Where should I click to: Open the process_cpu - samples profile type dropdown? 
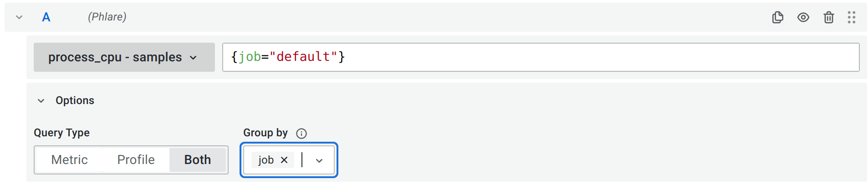[x=124, y=57]
